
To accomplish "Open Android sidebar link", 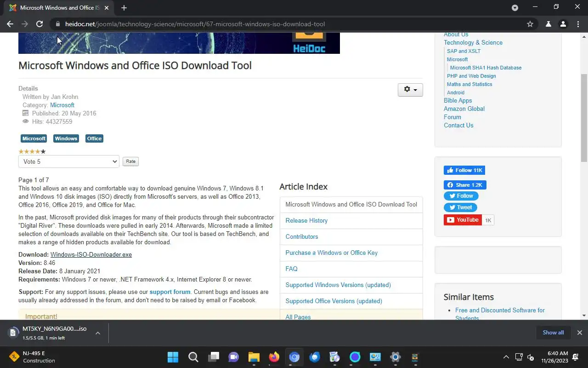I will (456, 92).
